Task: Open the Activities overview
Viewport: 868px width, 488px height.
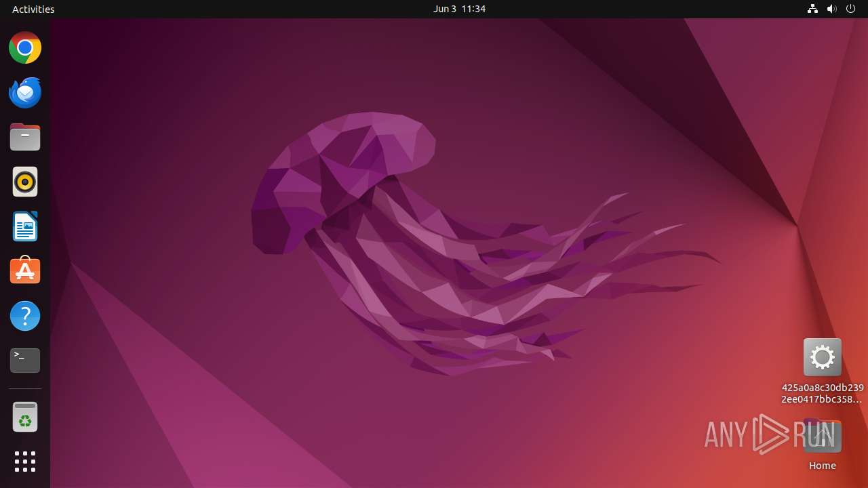Action: pos(33,9)
